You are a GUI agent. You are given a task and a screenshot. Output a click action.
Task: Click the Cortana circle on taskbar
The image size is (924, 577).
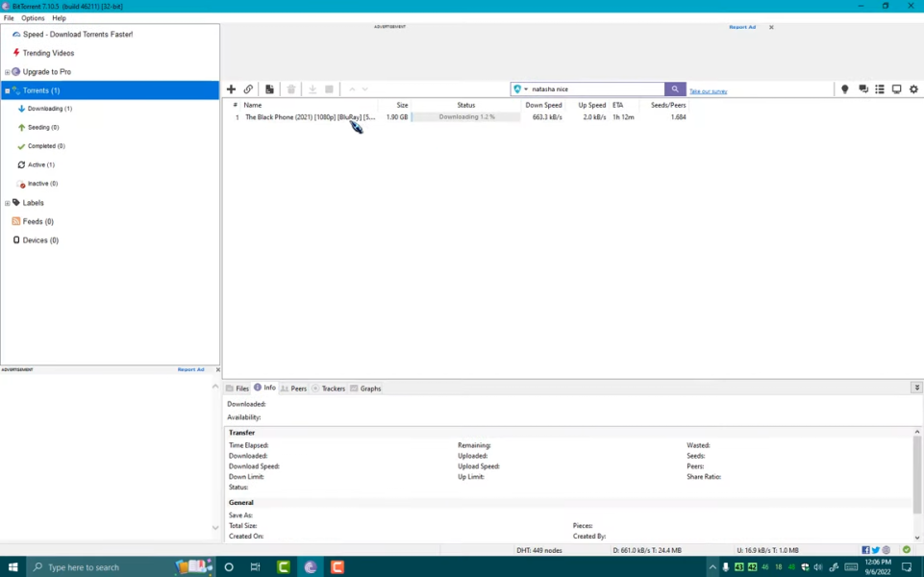pyautogui.click(x=229, y=567)
